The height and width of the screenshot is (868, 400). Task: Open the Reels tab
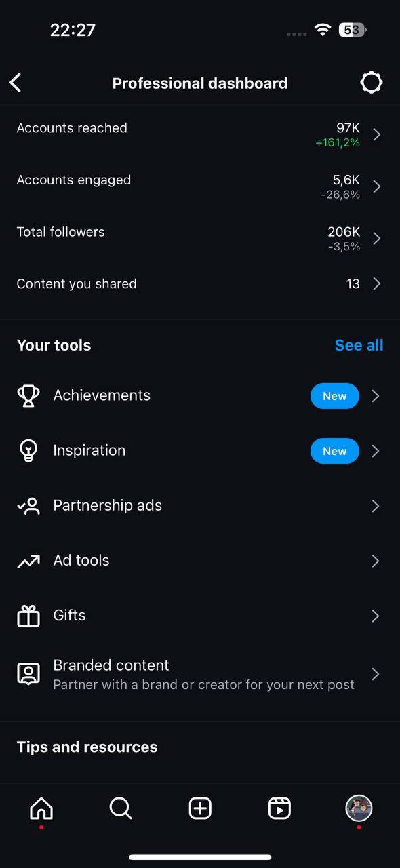tap(279, 808)
